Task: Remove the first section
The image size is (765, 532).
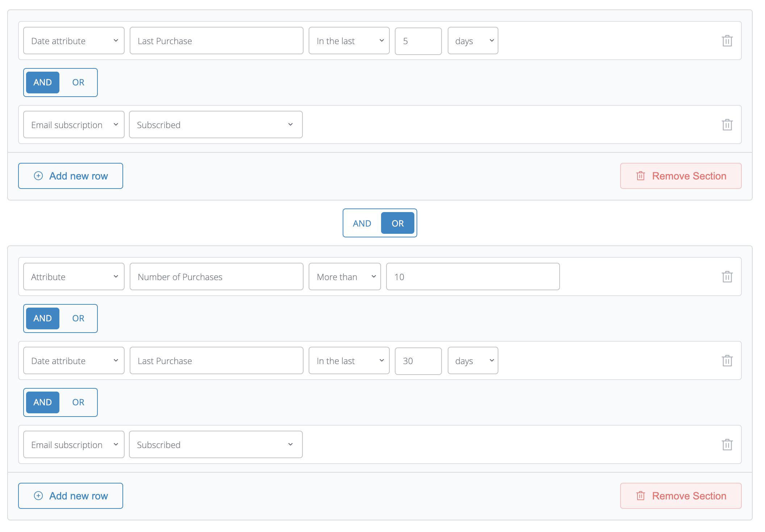Action: [681, 176]
